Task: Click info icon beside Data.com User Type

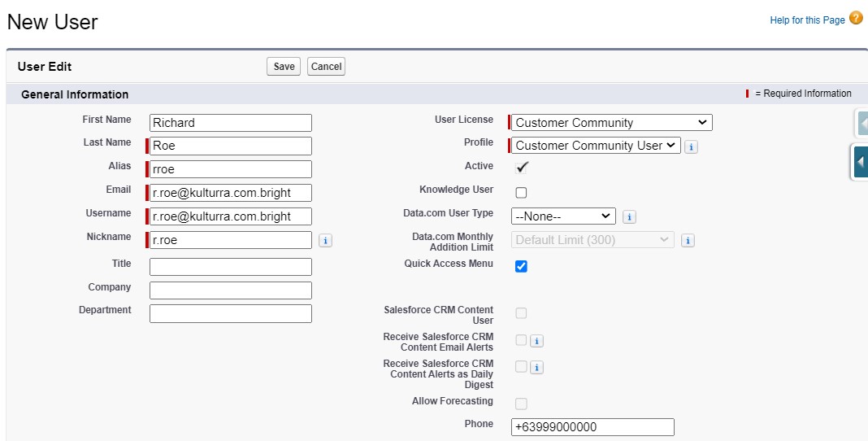Action: coord(629,216)
